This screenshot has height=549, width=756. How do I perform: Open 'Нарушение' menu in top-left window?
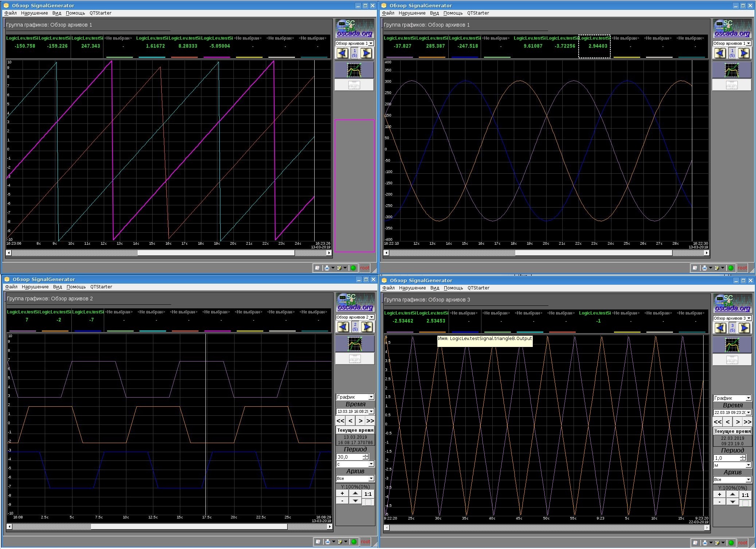coord(34,13)
